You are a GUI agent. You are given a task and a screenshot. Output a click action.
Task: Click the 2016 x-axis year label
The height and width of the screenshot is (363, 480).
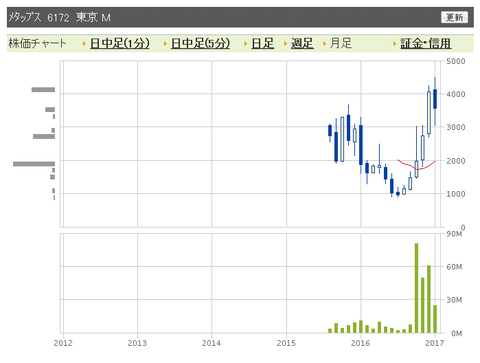360,343
